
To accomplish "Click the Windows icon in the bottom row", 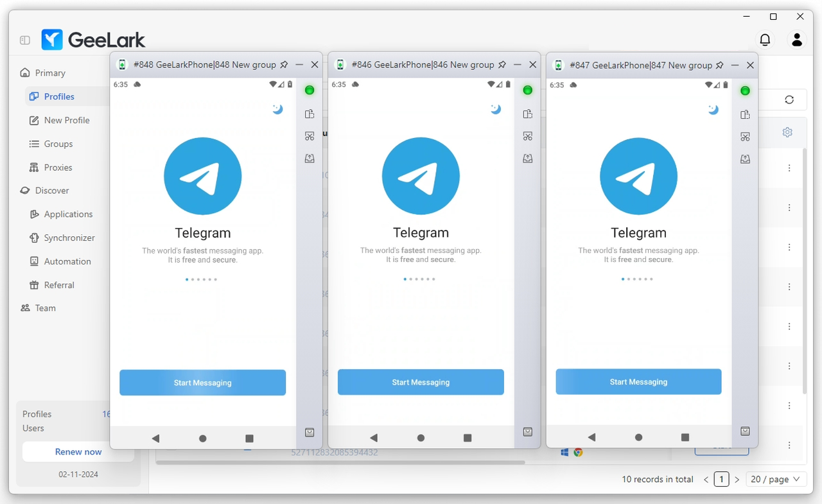I will pos(564,453).
